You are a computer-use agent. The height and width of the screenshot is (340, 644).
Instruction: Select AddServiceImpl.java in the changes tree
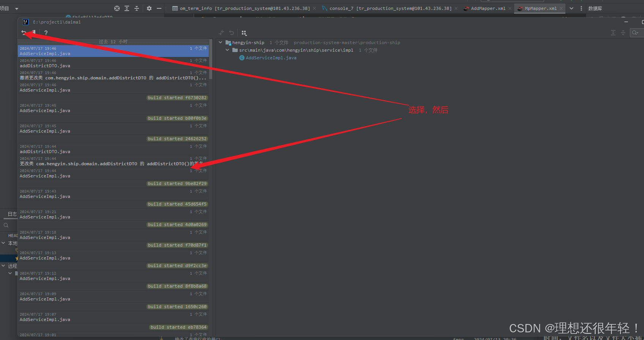pyautogui.click(x=271, y=58)
